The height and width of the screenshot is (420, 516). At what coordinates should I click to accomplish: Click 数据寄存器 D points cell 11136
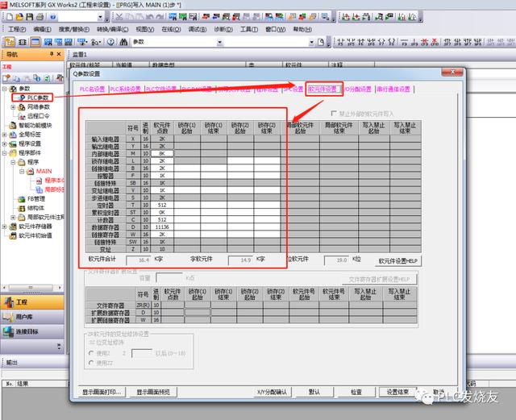pyautogui.click(x=162, y=227)
